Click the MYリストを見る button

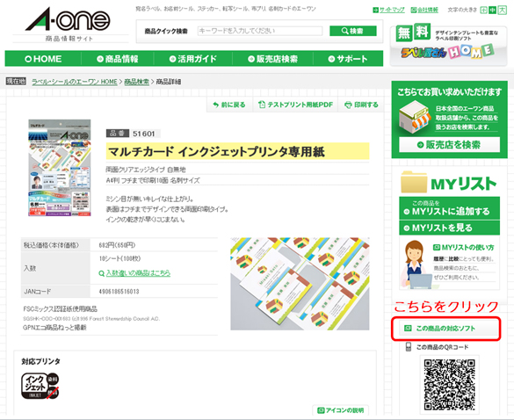(450, 228)
